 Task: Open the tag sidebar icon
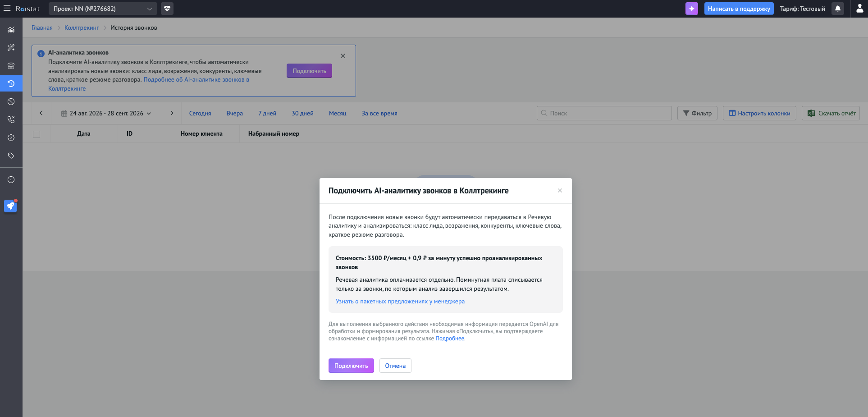[x=11, y=156]
